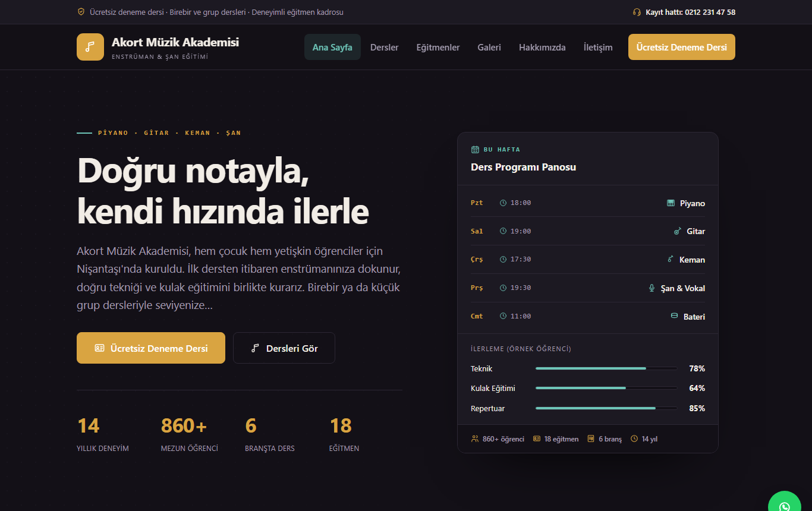The width and height of the screenshot is (812, 511).
Task: Click the 64% Kulak Eğitimi value
Action: (697, 388)
